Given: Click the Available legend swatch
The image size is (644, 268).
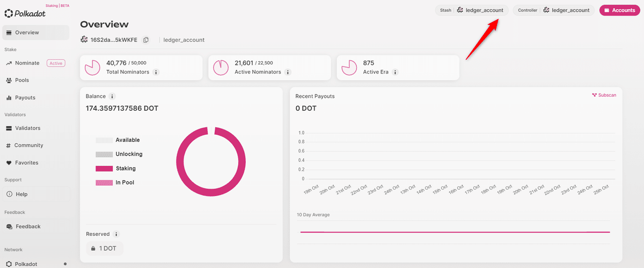Looking at the screenshot, I should pyautogui.click(x=104, y=140).
